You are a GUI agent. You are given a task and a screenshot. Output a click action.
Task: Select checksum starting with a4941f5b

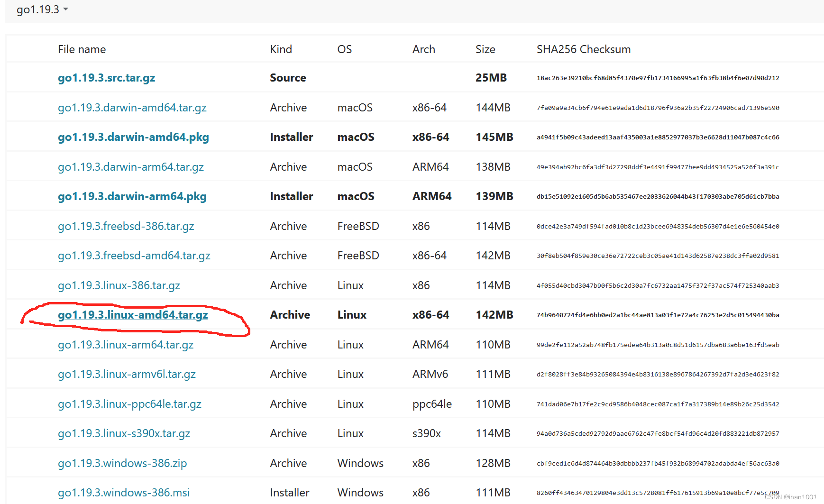pyautogui.click(x=658, y=137)
